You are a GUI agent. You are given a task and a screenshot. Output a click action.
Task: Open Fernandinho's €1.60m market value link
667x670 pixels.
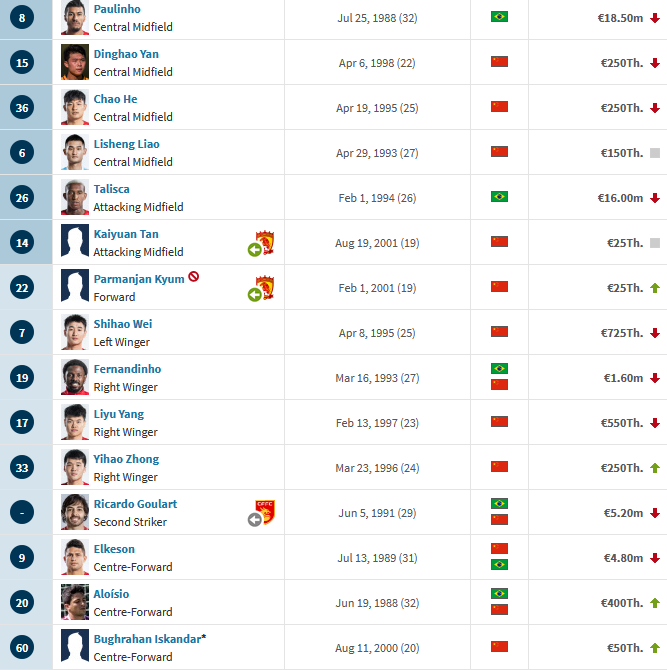point(623,377)
